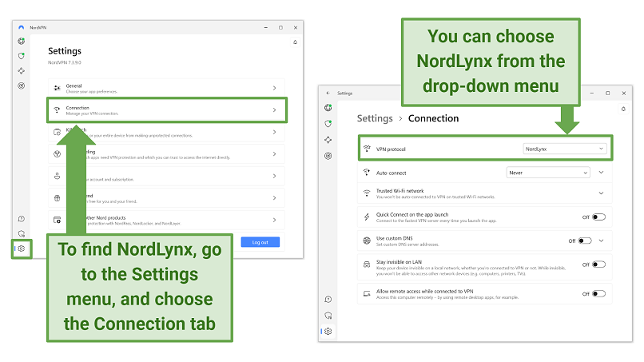This screenshot has width=644, height=362.
Task: Open the General settings row
Action: click(x=166, y=88)
